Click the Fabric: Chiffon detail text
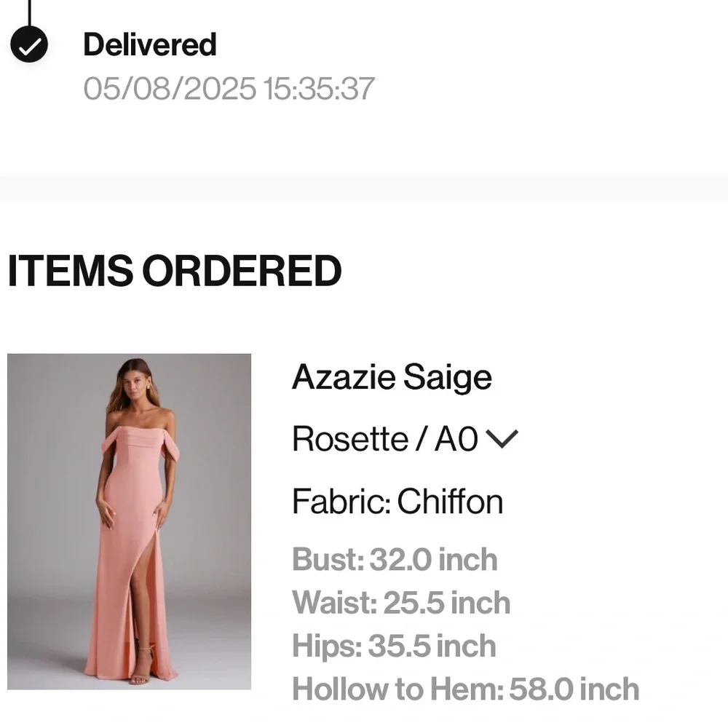The width and height of the screenshot is (728, 728). [x=397, y=502]
